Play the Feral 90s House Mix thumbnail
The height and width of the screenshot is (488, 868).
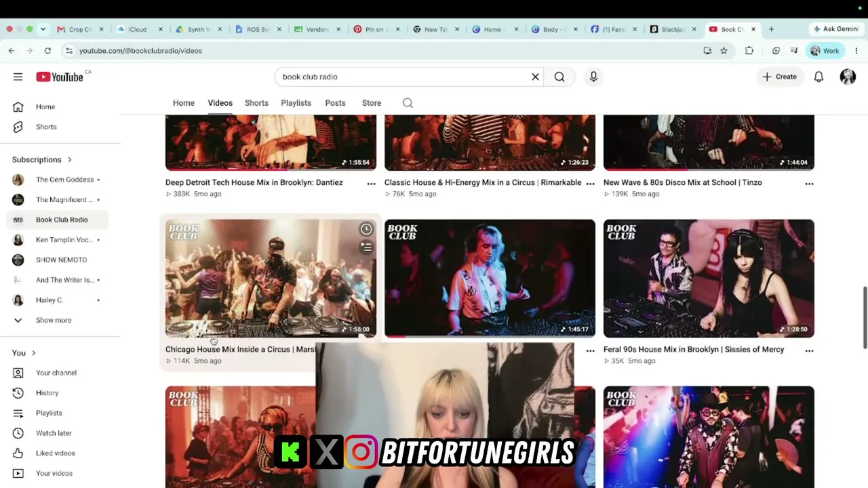tap(709, 278)
